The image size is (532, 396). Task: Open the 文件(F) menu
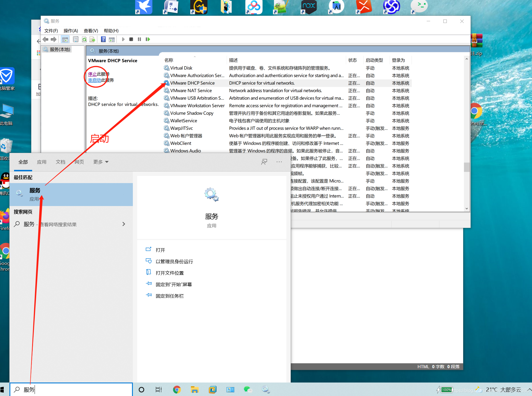51,31
